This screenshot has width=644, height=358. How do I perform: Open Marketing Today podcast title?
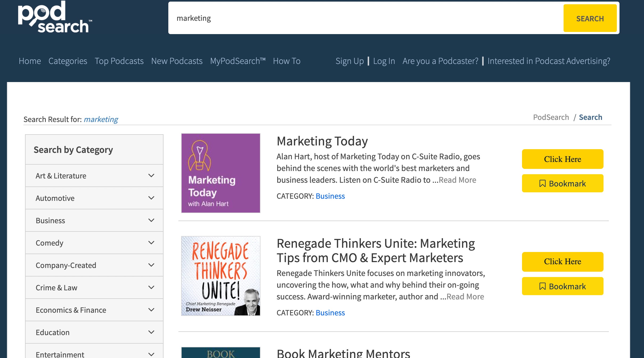(x=322, y=141)
